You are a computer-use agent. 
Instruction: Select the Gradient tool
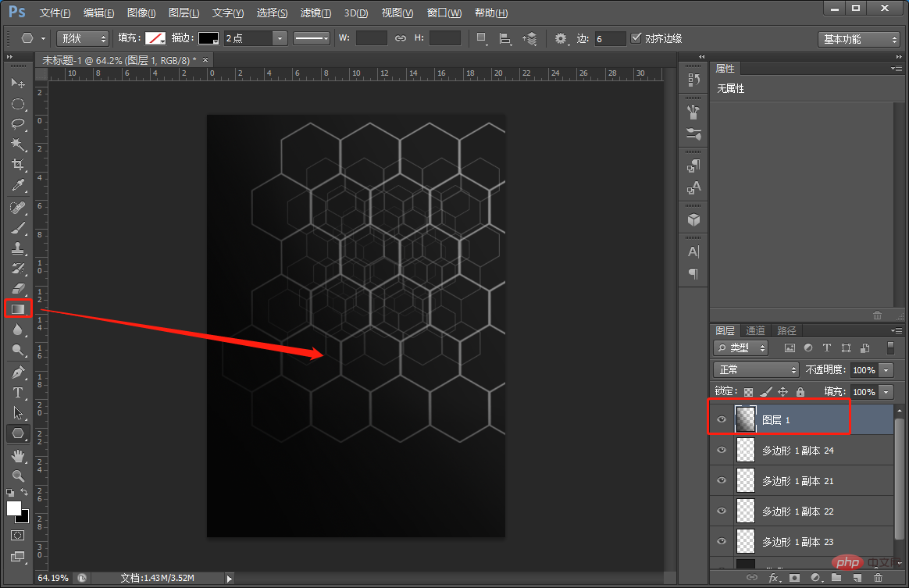(18, 309)
